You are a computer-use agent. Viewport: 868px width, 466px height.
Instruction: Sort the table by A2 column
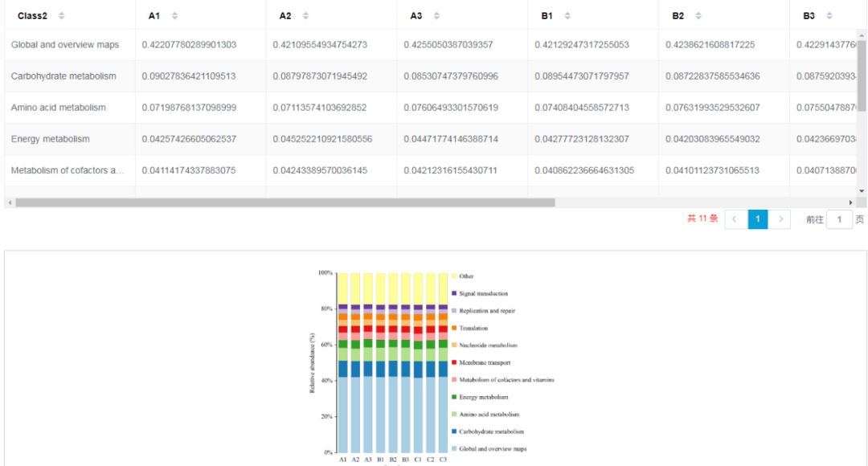(306, 16)
